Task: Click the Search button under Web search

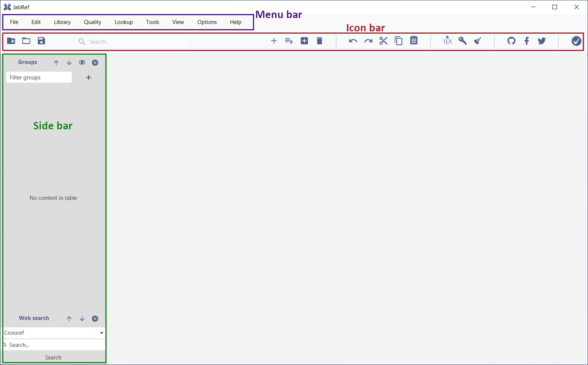Action: [54, 357]
